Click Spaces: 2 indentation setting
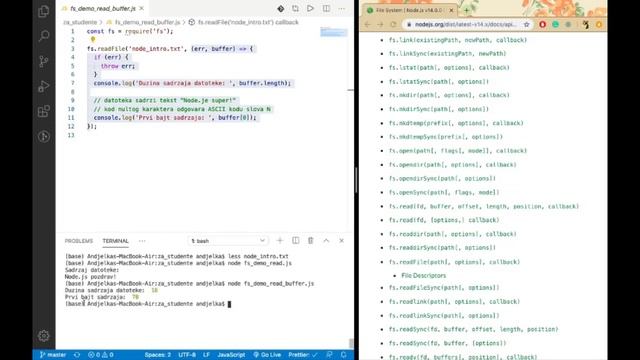 (x=158, y=355)
